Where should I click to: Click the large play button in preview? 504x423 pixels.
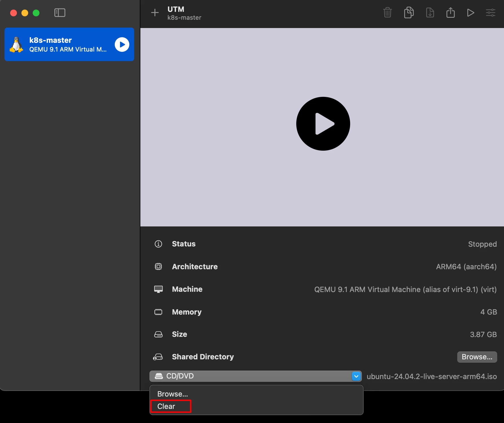pyautogui.click(x=323, y=124)
